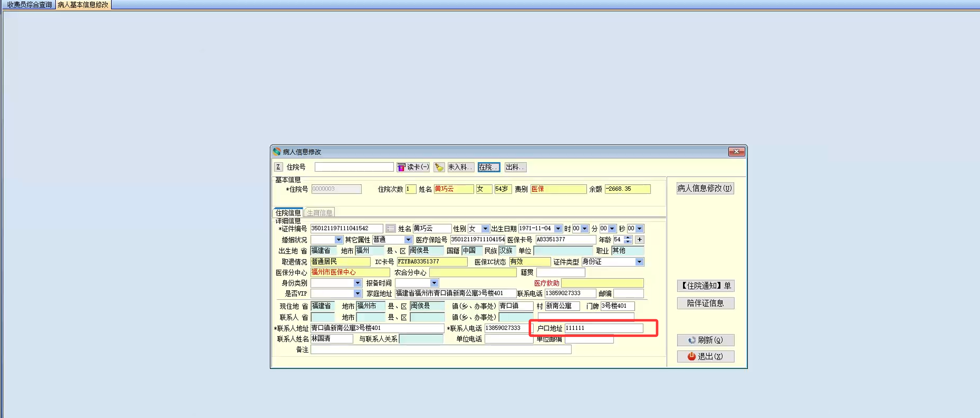The width and height of the screenshot is (980, 418).
Task: Expand the 婚姻状况 dropdown
Action: pyautogui.click(x=338, y=239)
